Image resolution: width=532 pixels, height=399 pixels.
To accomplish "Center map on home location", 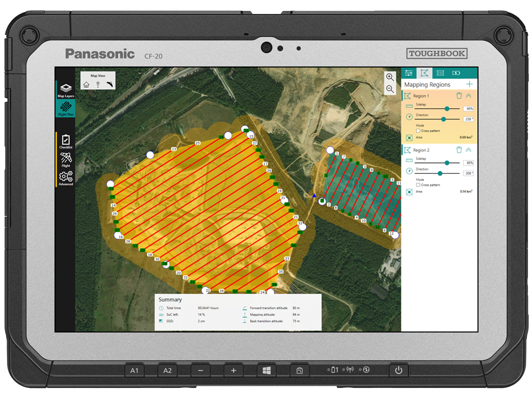I will coord(86,84).
